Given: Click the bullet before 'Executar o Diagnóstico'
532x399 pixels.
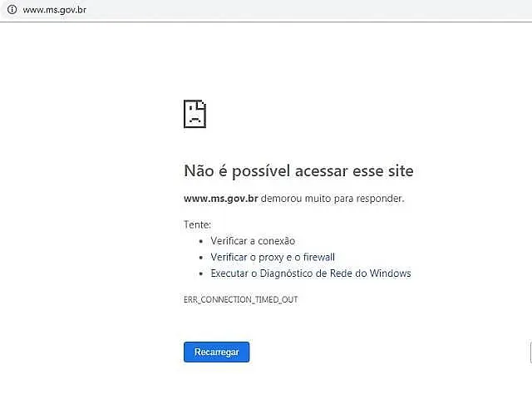Looking at the screenshot, I should coord(201,273).
